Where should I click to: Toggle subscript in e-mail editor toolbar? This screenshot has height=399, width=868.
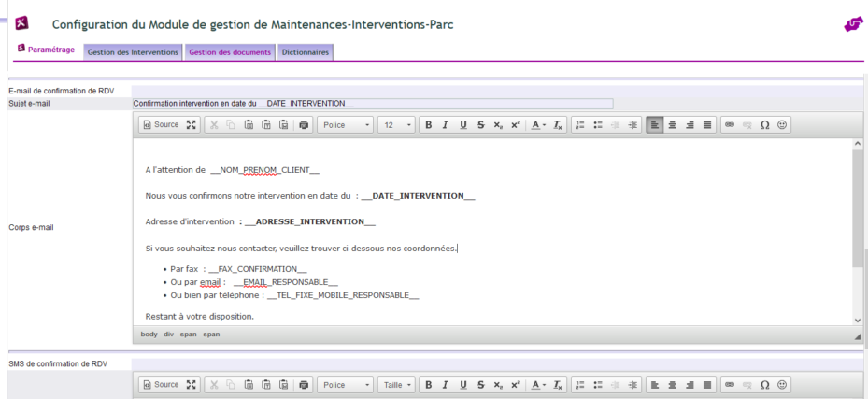(498, 125)
